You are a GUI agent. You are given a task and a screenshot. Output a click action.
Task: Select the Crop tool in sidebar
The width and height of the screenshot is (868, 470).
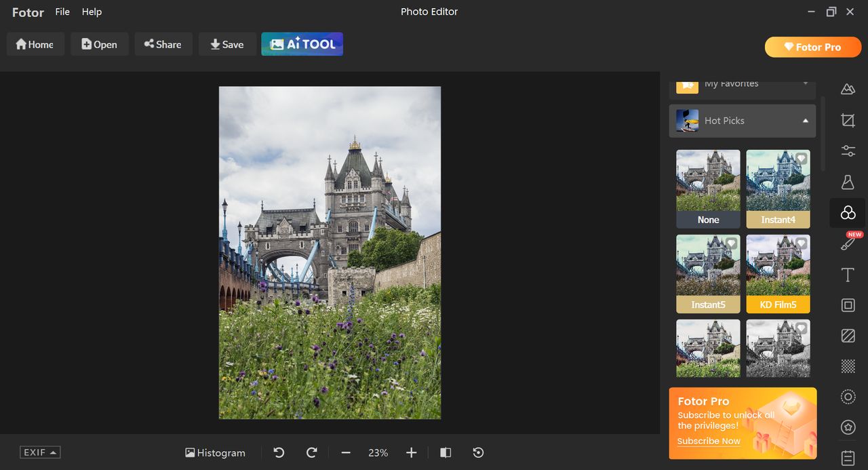[848, 120]
